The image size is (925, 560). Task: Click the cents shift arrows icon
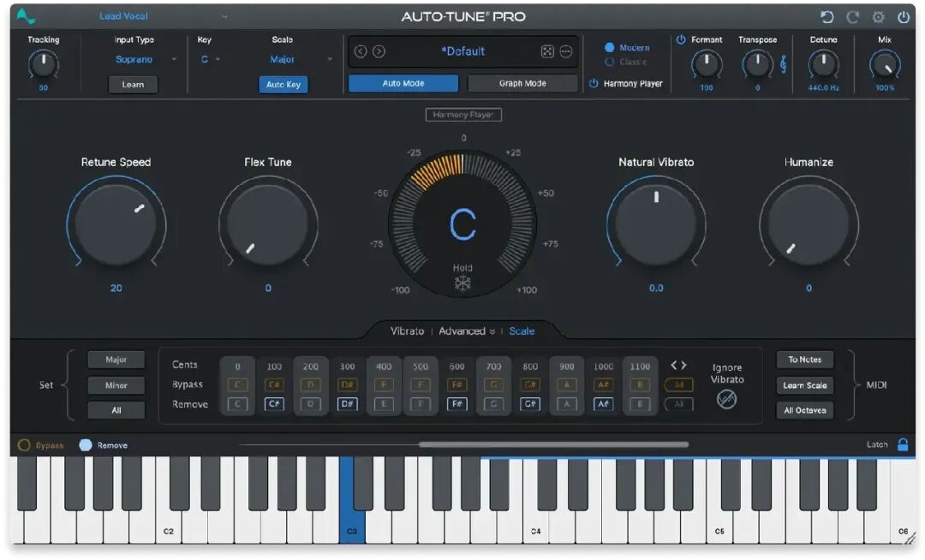click(x=678, y=366)
